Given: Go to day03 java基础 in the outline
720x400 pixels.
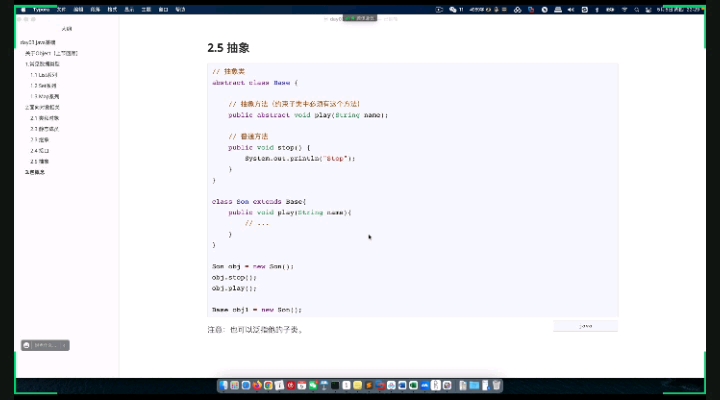Looking at the screenshot, I should tap(38, 42).
